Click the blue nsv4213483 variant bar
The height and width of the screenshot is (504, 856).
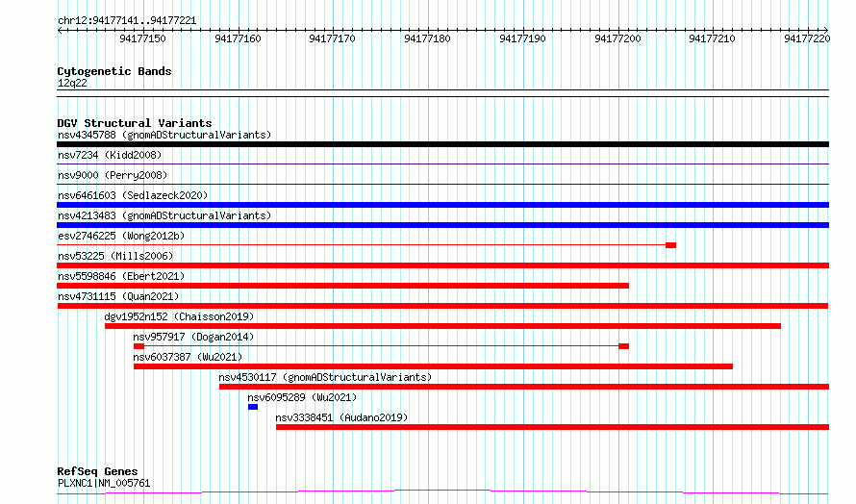pos(442,225)
